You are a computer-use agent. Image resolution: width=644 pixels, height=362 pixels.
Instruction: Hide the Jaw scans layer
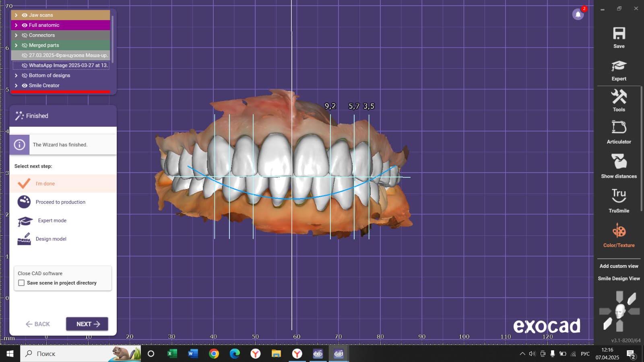click(25, 15)
